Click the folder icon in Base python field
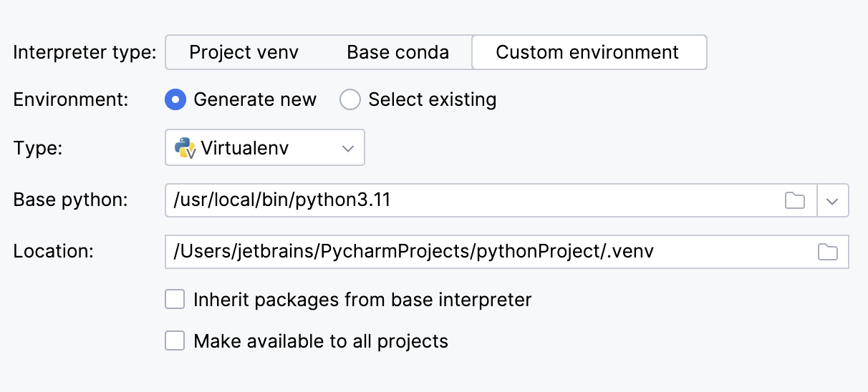 794,200
